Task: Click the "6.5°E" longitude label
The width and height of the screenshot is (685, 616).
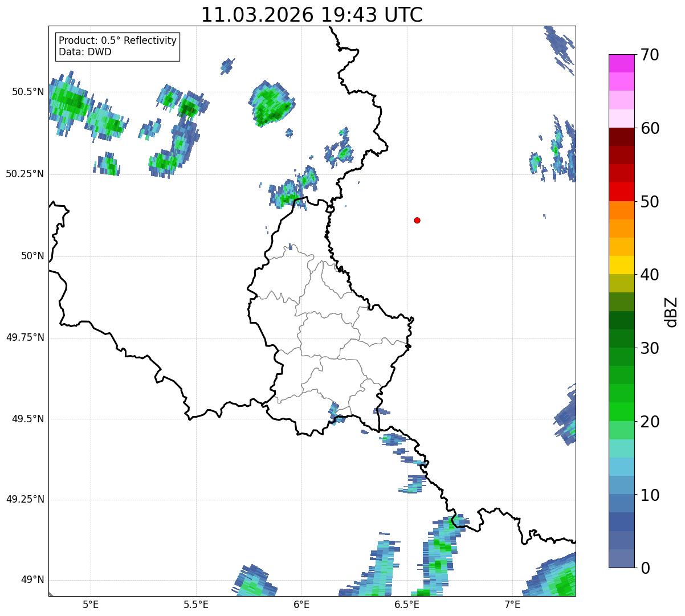Action: point(407,605)
